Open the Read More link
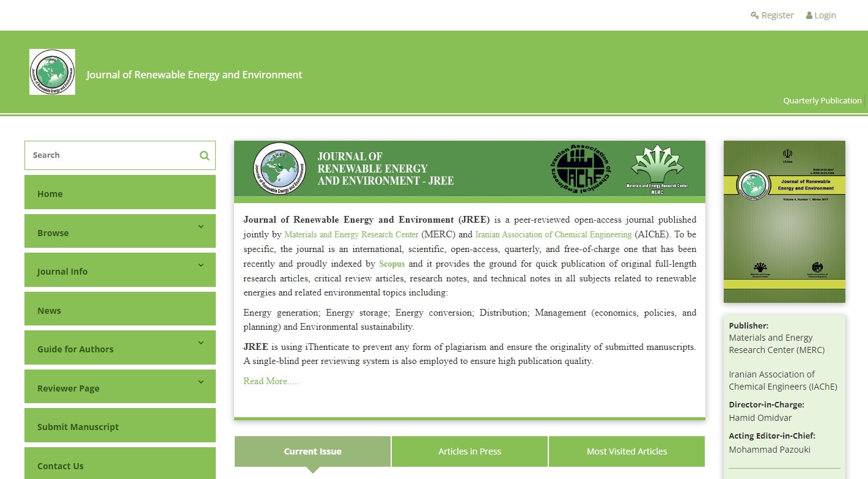Viewport: 868px width, 479px height. point(271,381)
